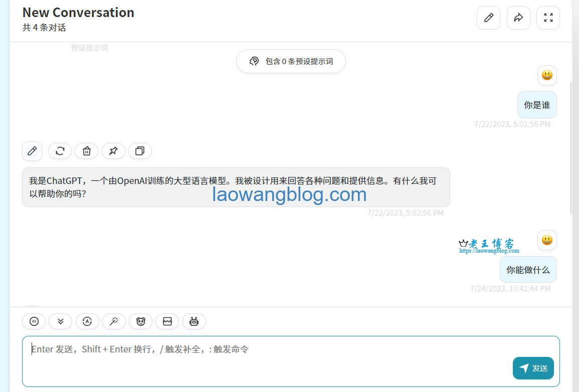The height and width of the screenshot is (392, 579).
Task: Click the ChatGPT reply message bubble
Action: [x=236, y=187]
